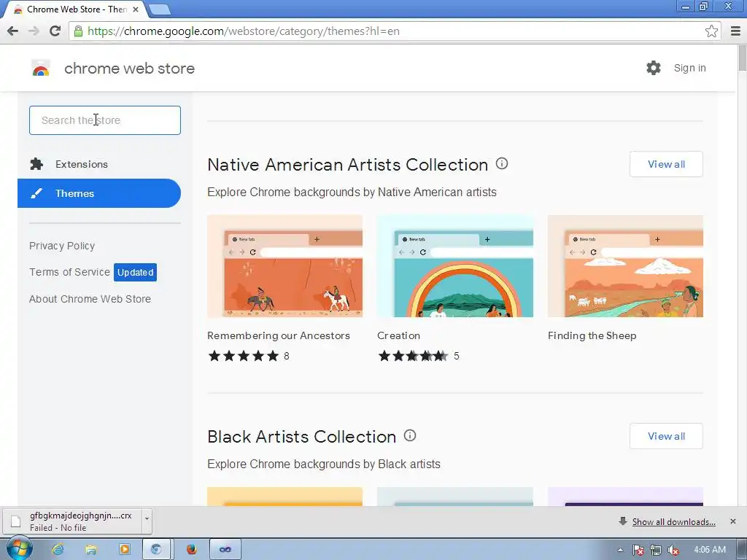Click Show all downloads link

click(x=673, y=522)
